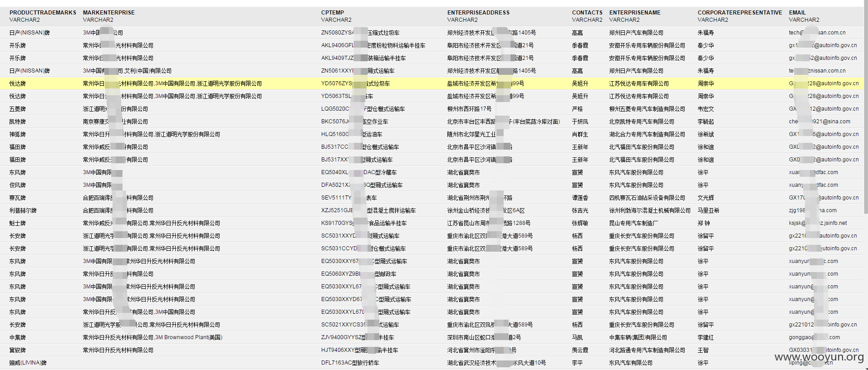This screenshot has height=370, width=868.
Task: Click enterprise name 中集车辆(集团)有限公司
Action: click(x=638, y=337)
